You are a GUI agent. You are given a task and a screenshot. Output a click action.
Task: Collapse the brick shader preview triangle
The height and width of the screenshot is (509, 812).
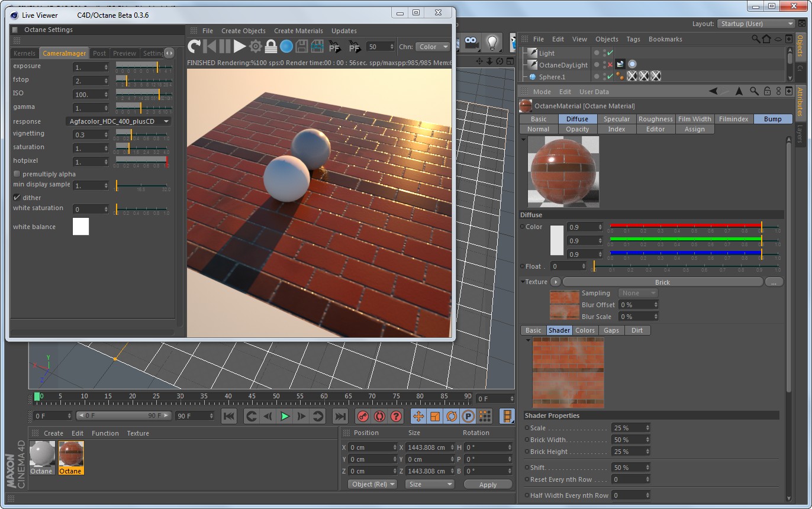(528, 341)
